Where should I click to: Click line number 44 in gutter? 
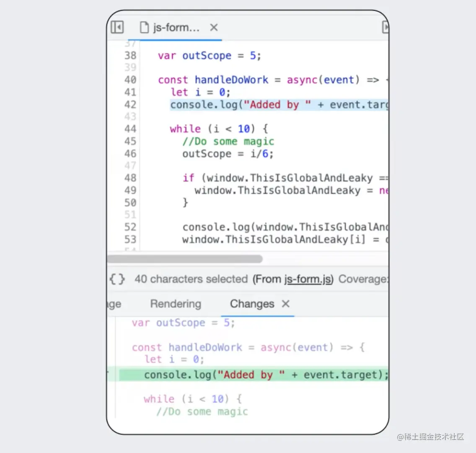pos(130,128)
